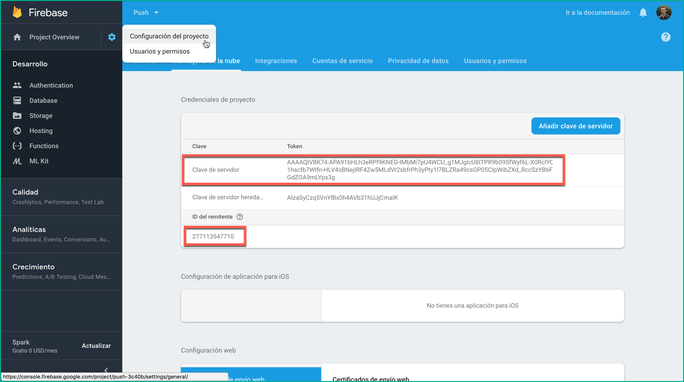Click Clave de servidor hereda... label
This screenshot has width=684, height=382.
click(x=227, y=197)
